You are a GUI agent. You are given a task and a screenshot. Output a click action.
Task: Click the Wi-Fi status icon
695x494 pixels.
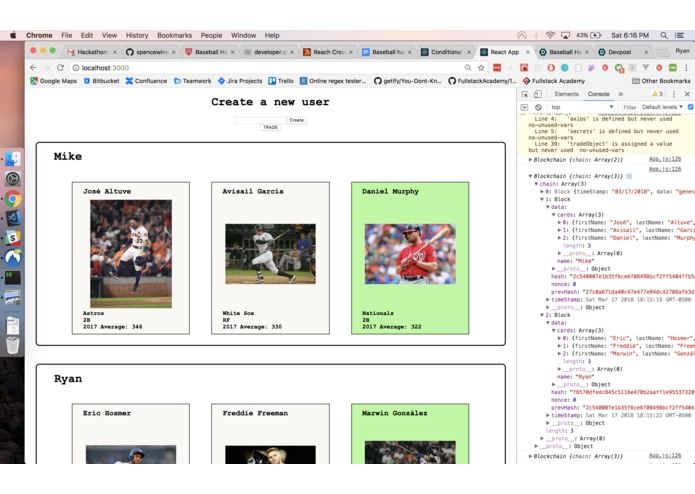point(550,35)
